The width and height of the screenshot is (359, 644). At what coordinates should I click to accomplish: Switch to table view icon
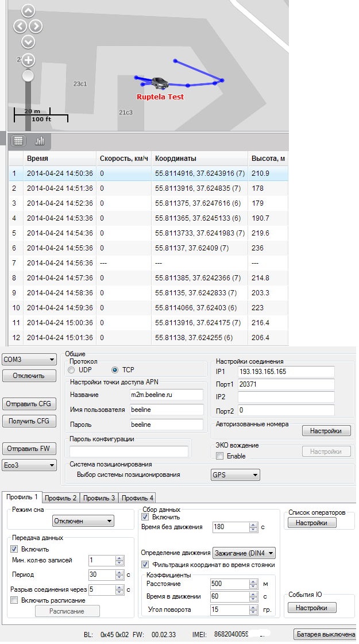(x=18, y=141)
